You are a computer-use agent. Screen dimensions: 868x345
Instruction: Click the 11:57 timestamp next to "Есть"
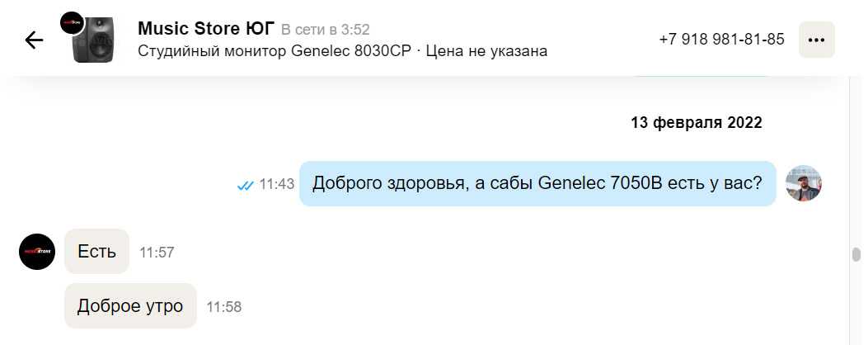click(x=157, y=253)
